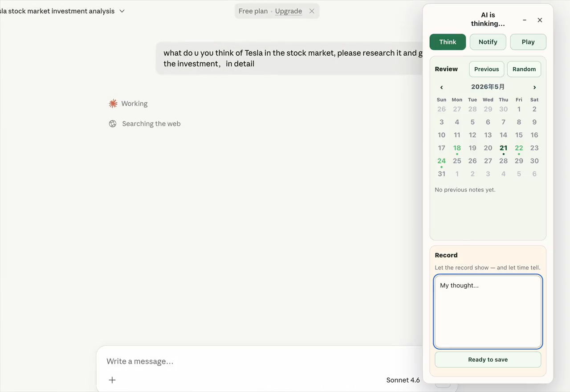Click the user's Tesla question message bubble
The height and width of the screenshot is (392, 570).
(290, 58)
